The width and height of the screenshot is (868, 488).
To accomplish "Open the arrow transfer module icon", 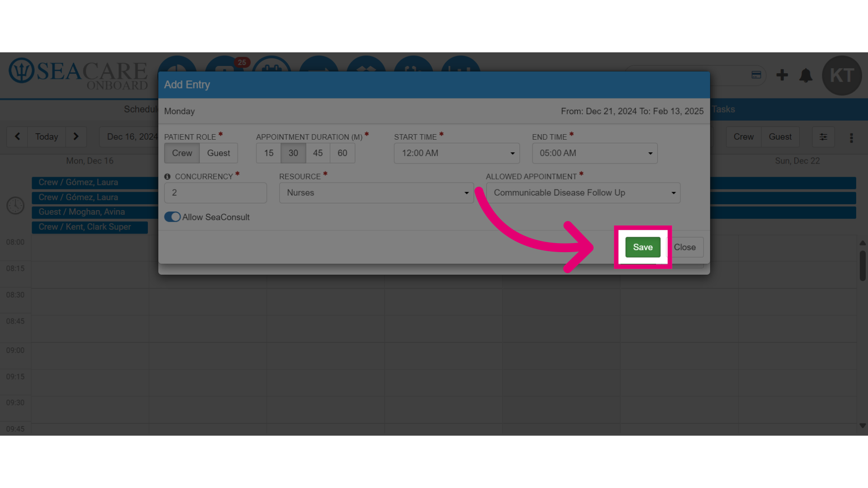I will pyautogui.click(x=319, y=64).
